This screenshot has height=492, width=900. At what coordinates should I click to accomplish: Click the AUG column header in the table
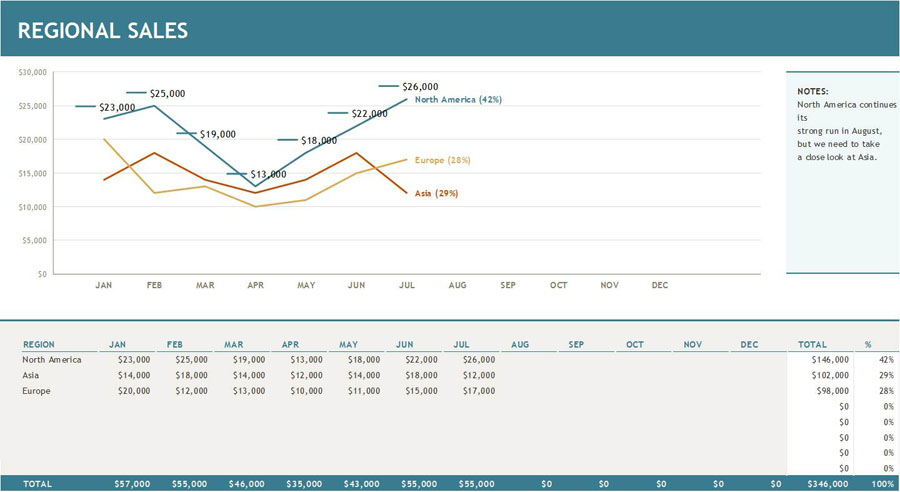tap(520, 344)
